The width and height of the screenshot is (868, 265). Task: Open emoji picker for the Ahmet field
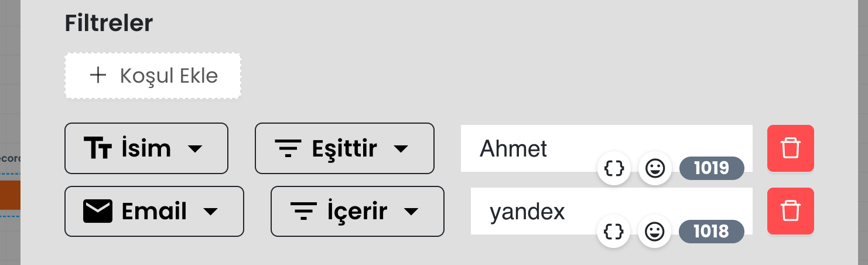(655, 169)
